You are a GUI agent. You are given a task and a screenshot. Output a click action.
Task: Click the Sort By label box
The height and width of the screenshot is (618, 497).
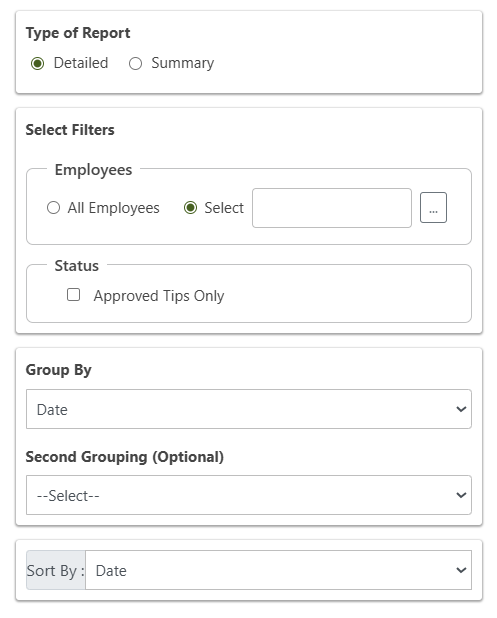pos(56,570)
